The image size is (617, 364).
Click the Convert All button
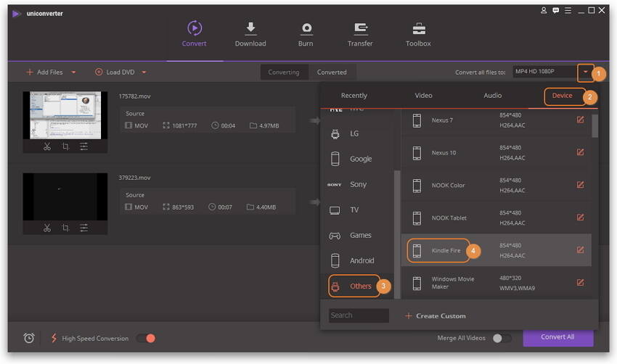coord(558,337)
